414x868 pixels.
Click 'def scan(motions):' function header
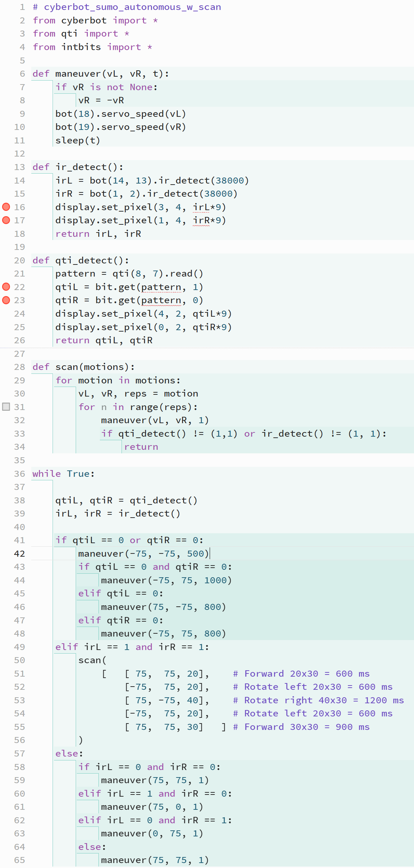pos(84,367)
